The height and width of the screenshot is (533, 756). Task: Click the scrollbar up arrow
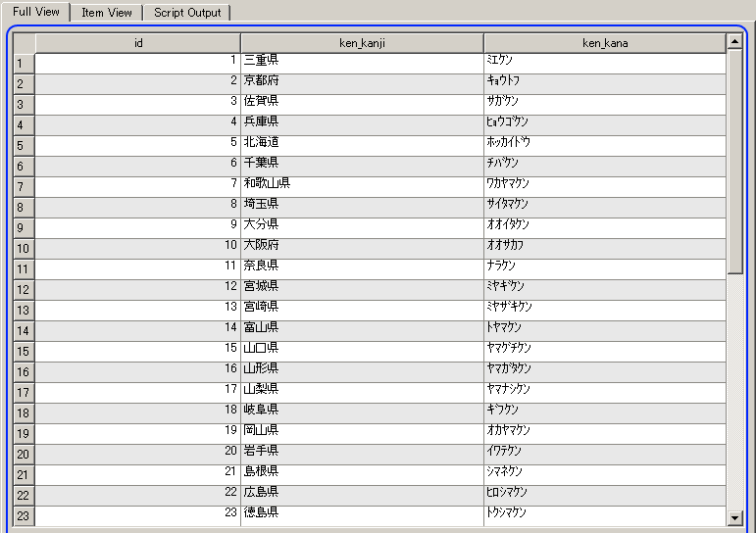pyautogui.click(x=734, y=41)
